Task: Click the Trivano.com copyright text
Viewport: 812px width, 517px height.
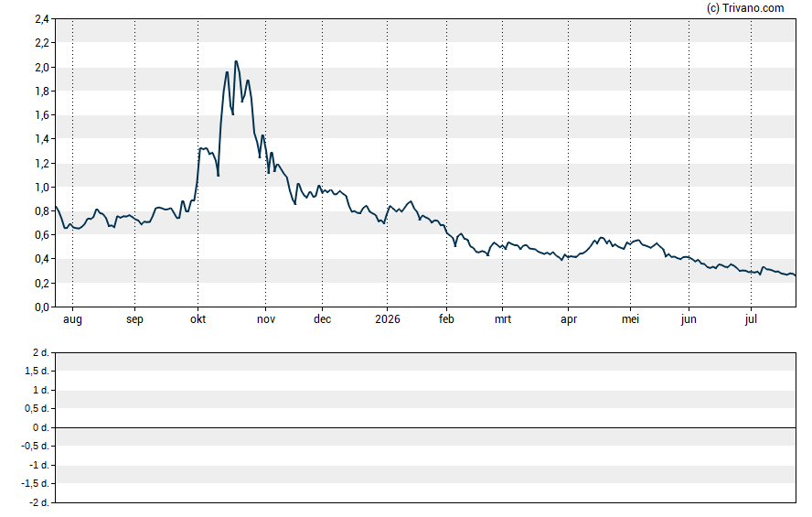Action: 744,7
